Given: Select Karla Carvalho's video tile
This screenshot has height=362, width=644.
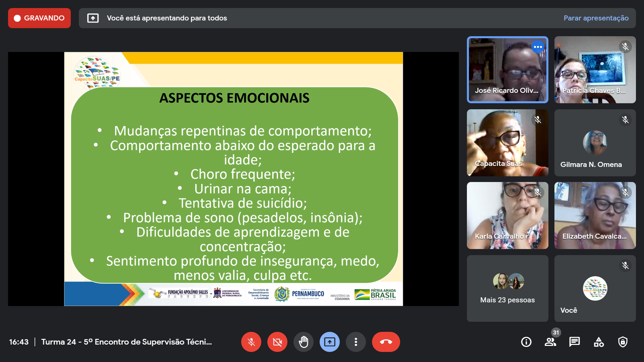Looking at the screenshot, I should pyautogui.click(x=507, y=216).
